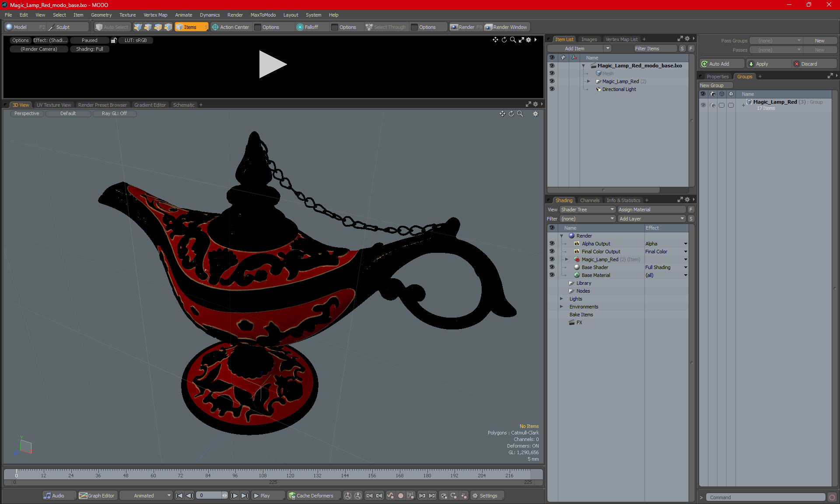Toggle visibility of Magic_Lamp_Red group
The width and height of the screenshot is (840, 504).
click(x=703, y=105)
